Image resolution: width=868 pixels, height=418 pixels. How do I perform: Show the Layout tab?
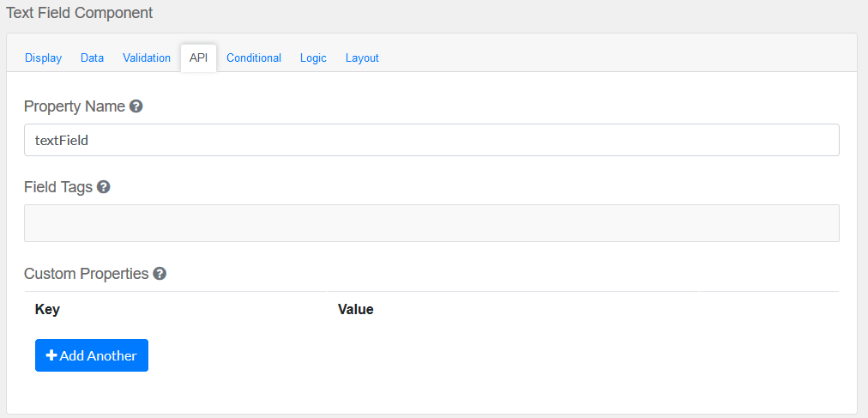[x=362, y=58]
